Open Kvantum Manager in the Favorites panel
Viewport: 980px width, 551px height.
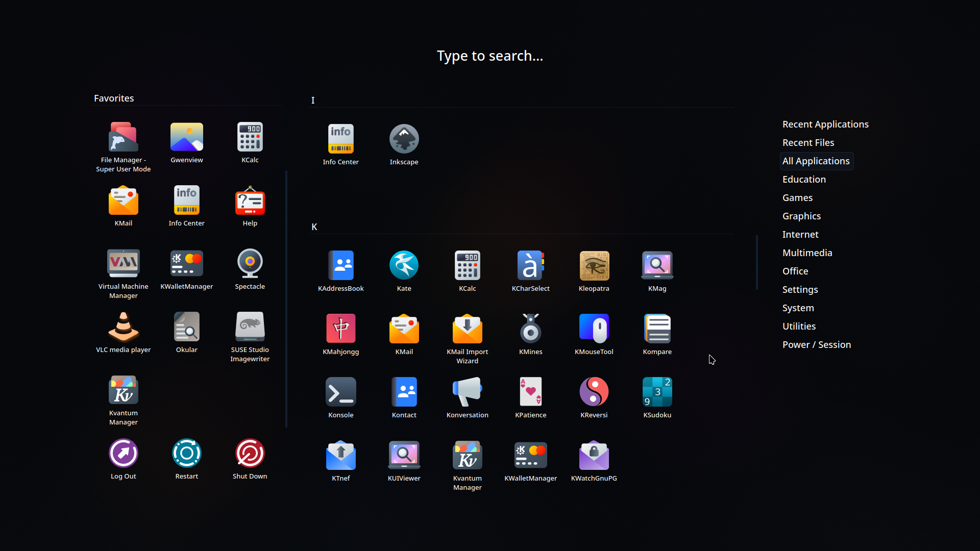click(124, 400)
